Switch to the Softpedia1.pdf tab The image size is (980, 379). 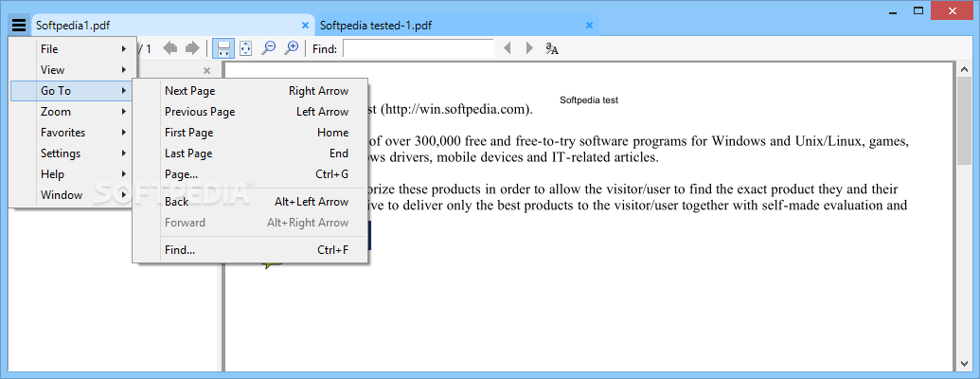[x=172, y=26]
